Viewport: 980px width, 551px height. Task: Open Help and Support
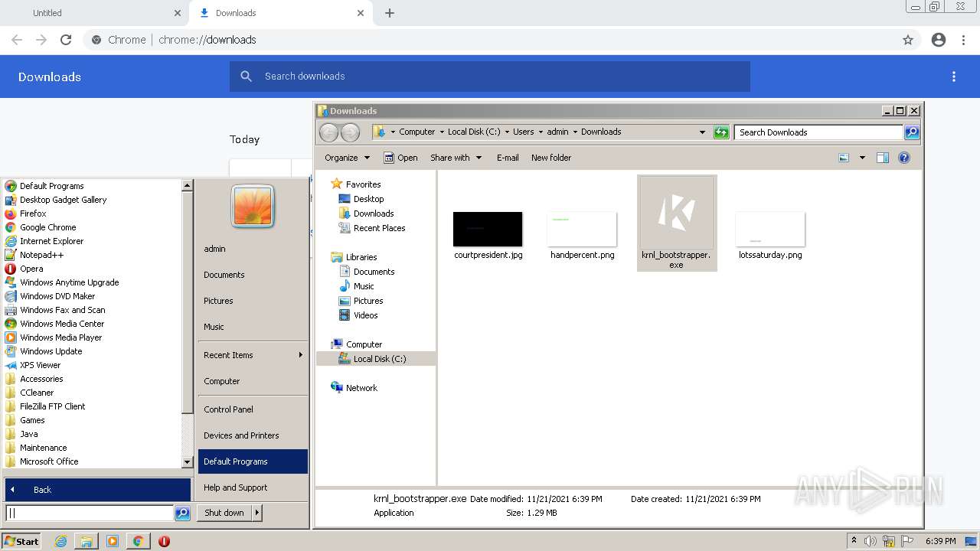235,487
